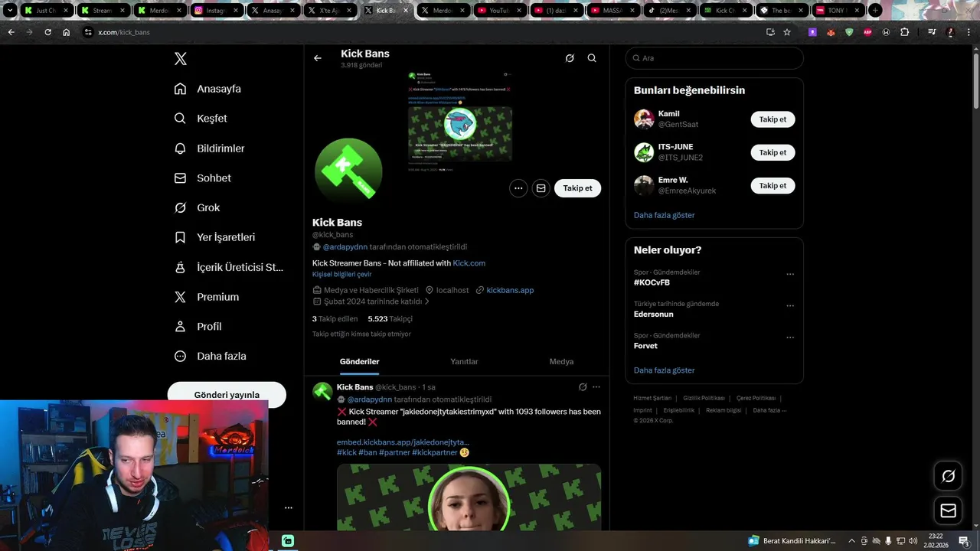Screen dimensions: 980x551
Task: Open the Kick.com link in the bio
Action: (x=469, y=263)
